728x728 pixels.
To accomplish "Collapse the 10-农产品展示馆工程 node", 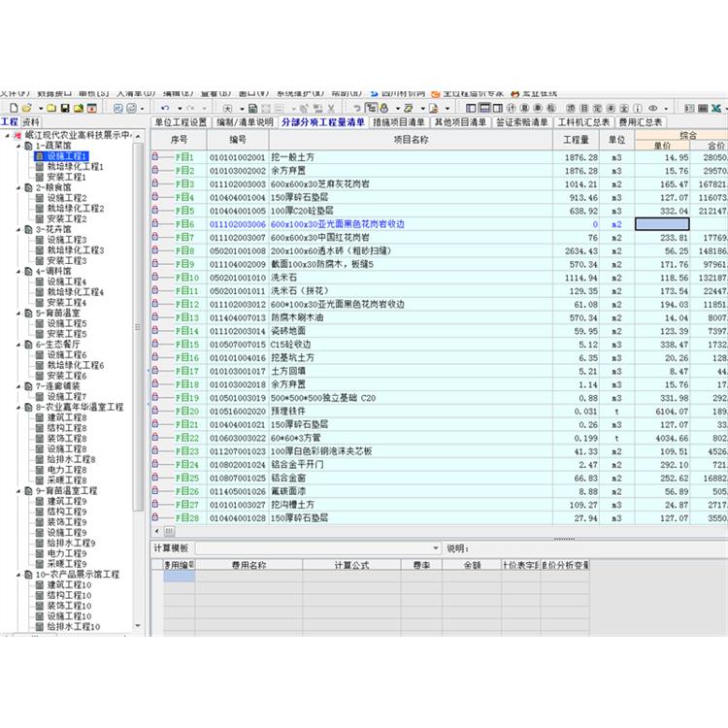I will tap(18, 575).
